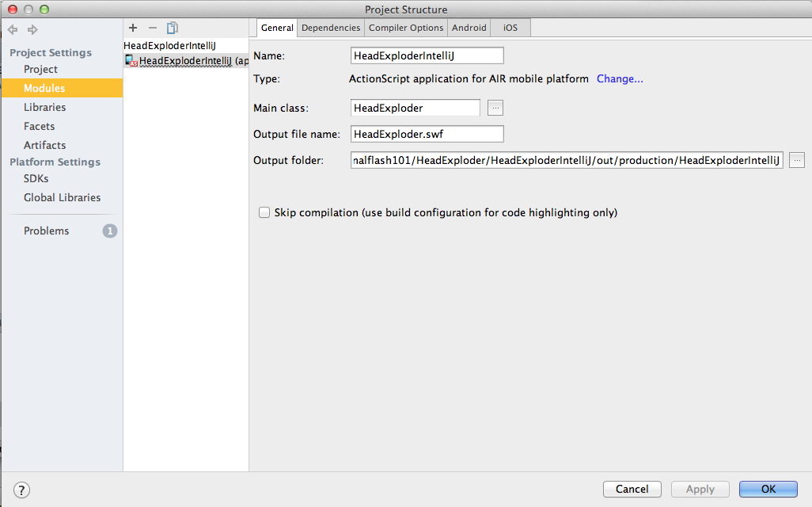The width and height of the screenshot is (812, 507).
Task: Click the Apply button
Action: click(700, 489)
